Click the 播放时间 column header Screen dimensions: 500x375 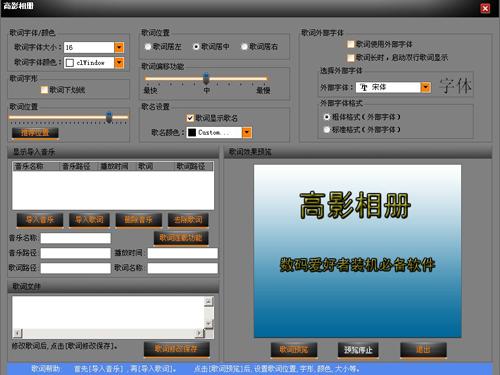[116, 166]
